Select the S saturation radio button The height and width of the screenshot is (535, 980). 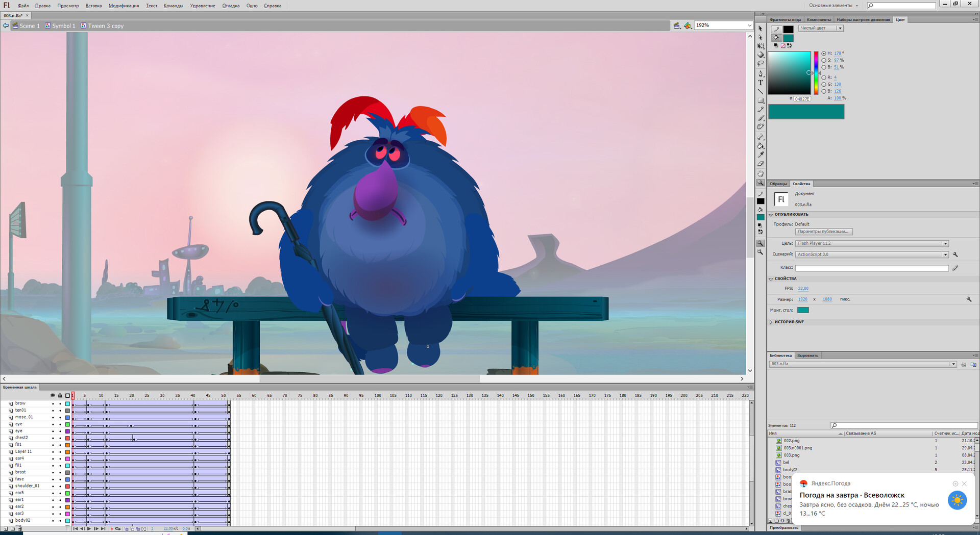pyautogui.click(x=824, y=60)
